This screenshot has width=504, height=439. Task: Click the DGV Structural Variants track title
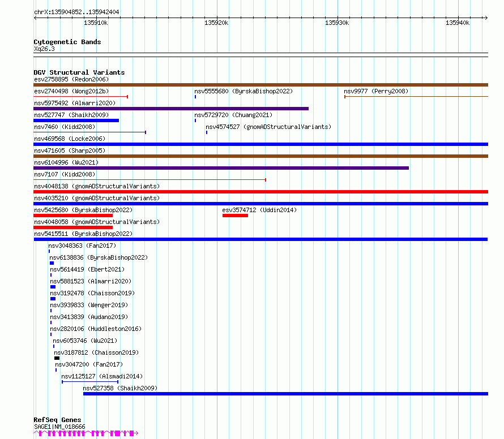click(79, 72)
